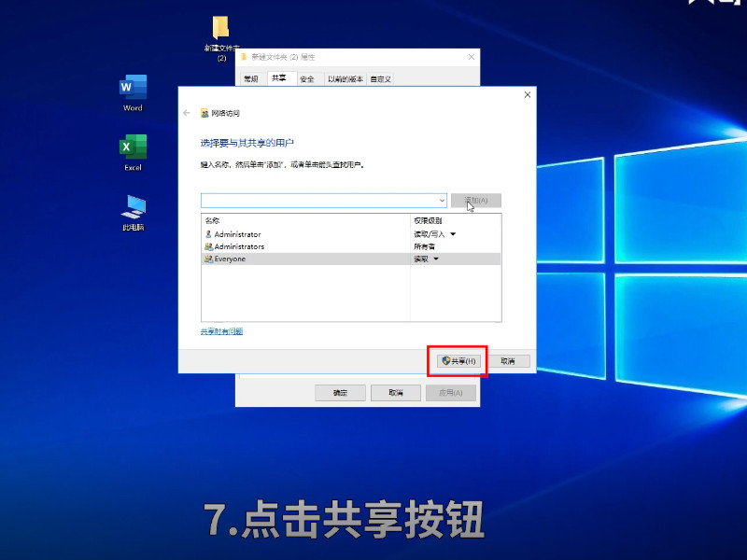Select the Administrator row in user list
Screen dimensions: 747x560
tap(351, 234)
